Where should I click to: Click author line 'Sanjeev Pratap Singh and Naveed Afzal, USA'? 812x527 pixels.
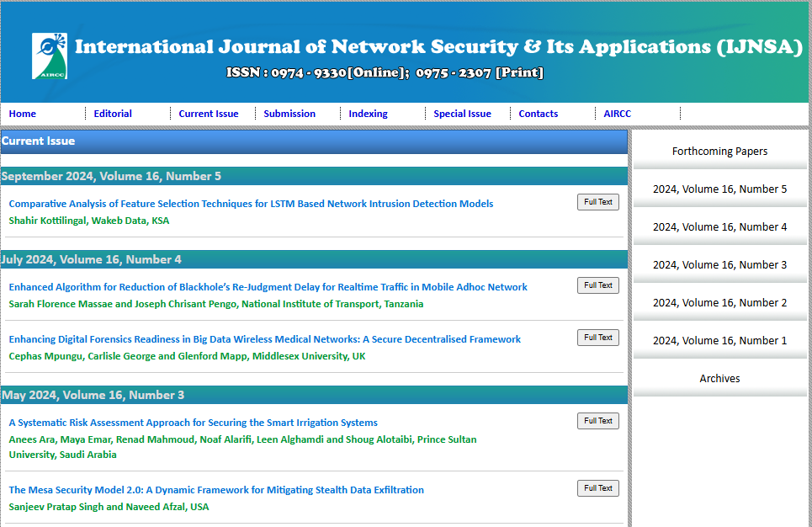point(109,507)
